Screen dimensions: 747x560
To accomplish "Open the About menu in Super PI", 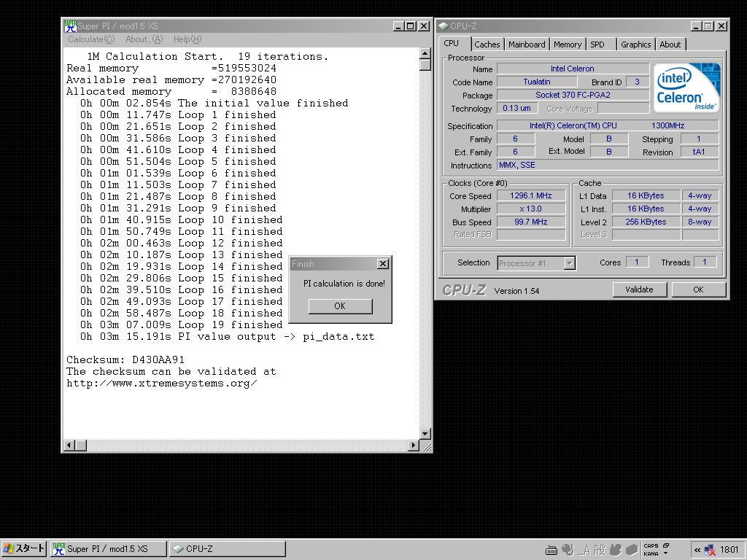I will pyautogui.click(x=144, y=39).
